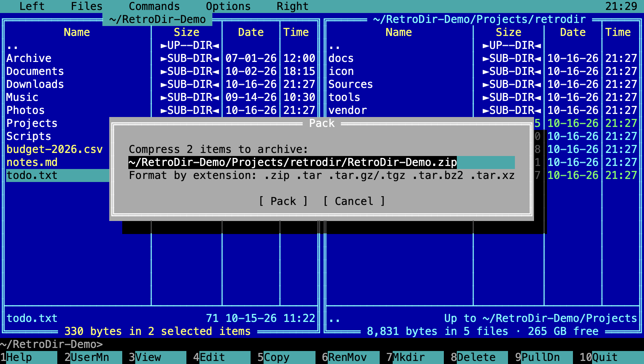Open the Left menu

(32, 6)
